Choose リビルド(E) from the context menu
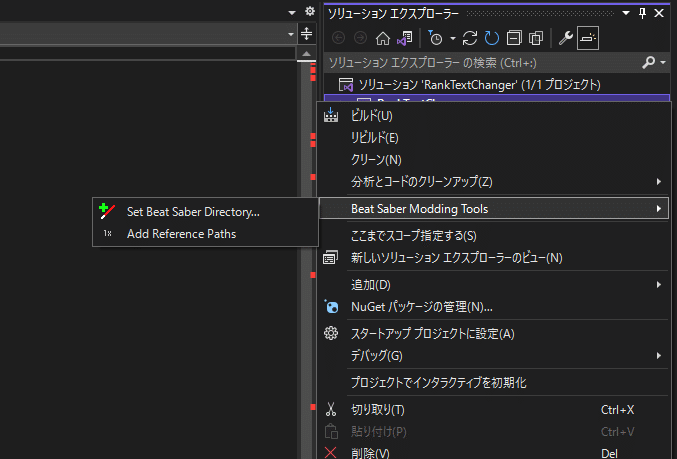This screenshot has height=459, width=677. pos(494,138)
